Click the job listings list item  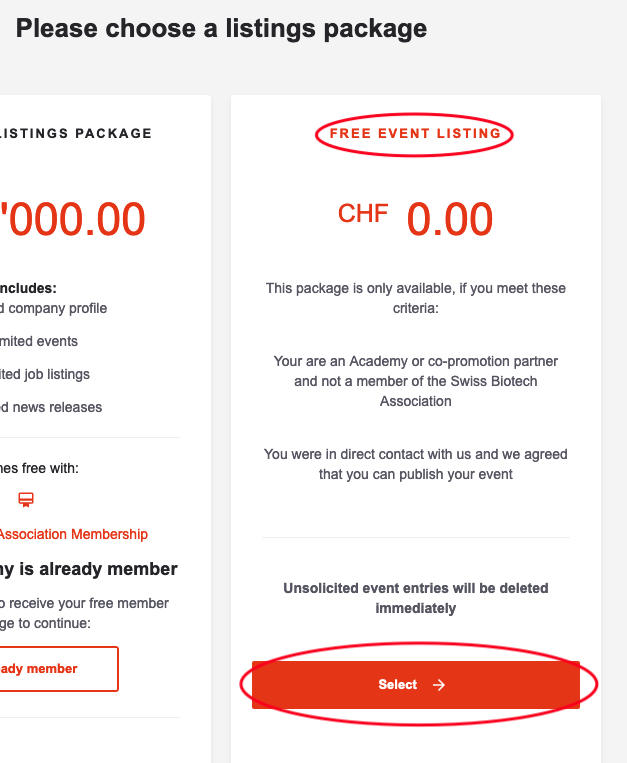point(45,374)
